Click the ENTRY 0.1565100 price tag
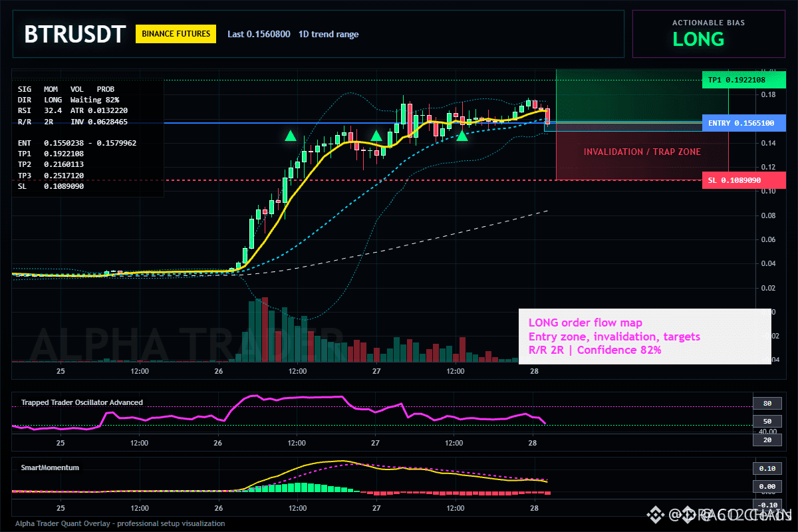 click(x=744, y=123)
